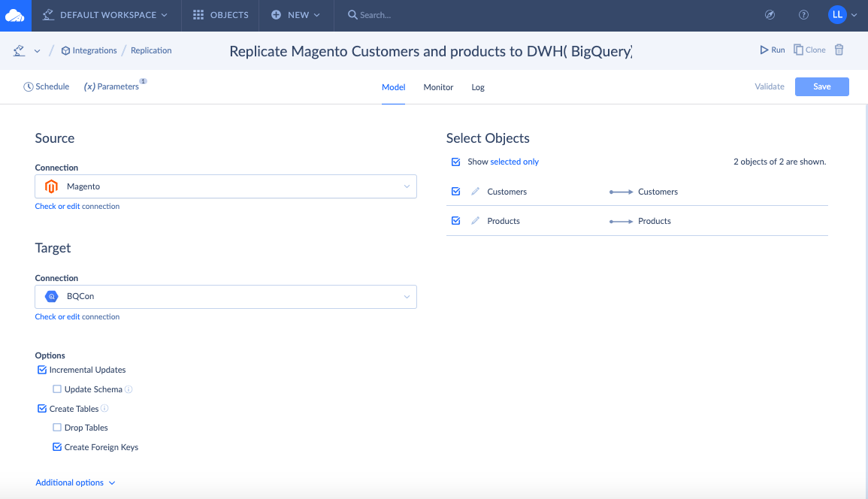Expand Additional options
This screenshot has height=499, width=868.
tap(75, 482)
